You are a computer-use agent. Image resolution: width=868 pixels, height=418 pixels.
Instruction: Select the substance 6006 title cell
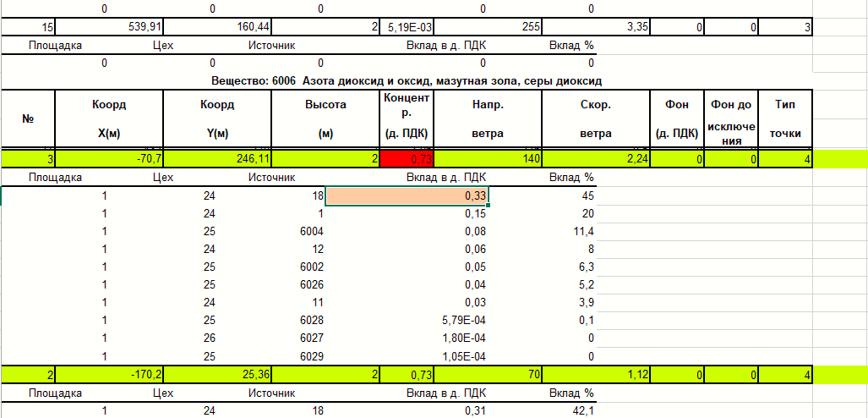point(407,80)
